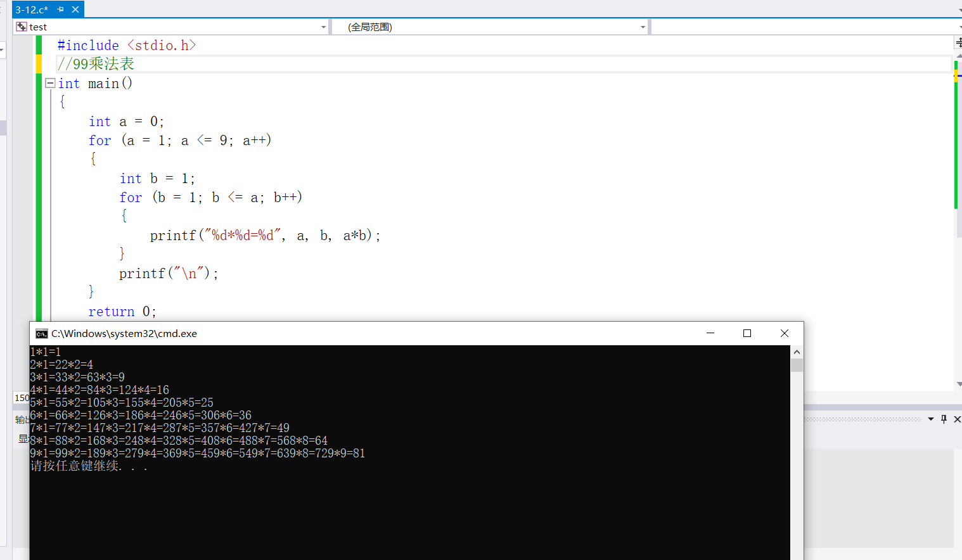
Task: Open the output panel window position dropdown
Action: click(931, 419)
